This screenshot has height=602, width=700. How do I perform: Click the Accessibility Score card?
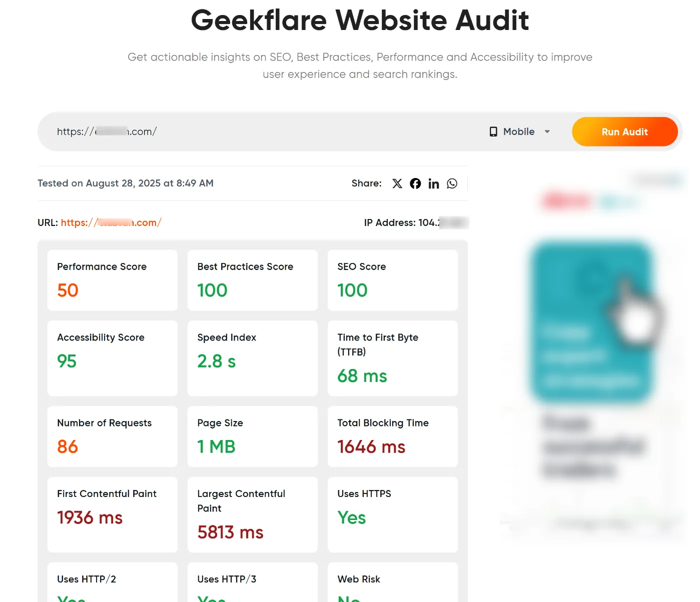click(112, 358)
